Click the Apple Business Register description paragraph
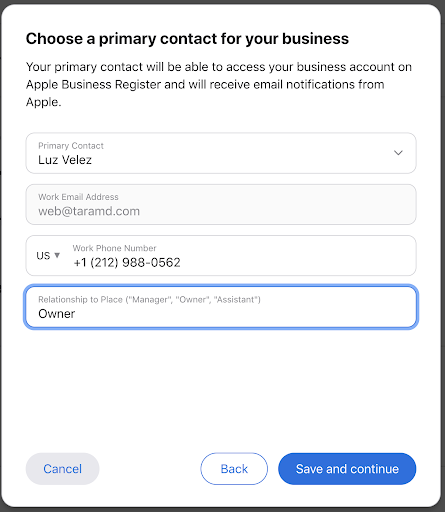This screenshot has width=445, height=512. 219,84
